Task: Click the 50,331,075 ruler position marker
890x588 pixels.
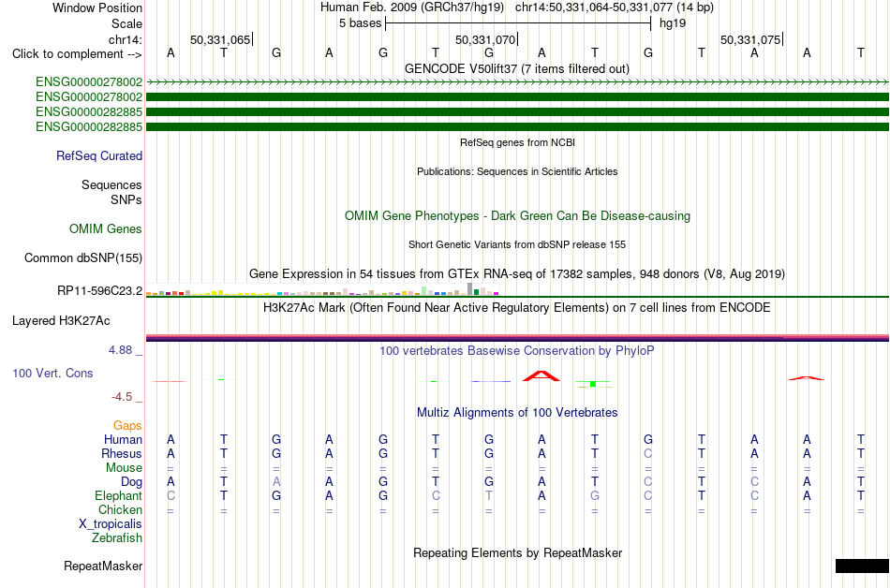Action: click(x=750, y=39)
